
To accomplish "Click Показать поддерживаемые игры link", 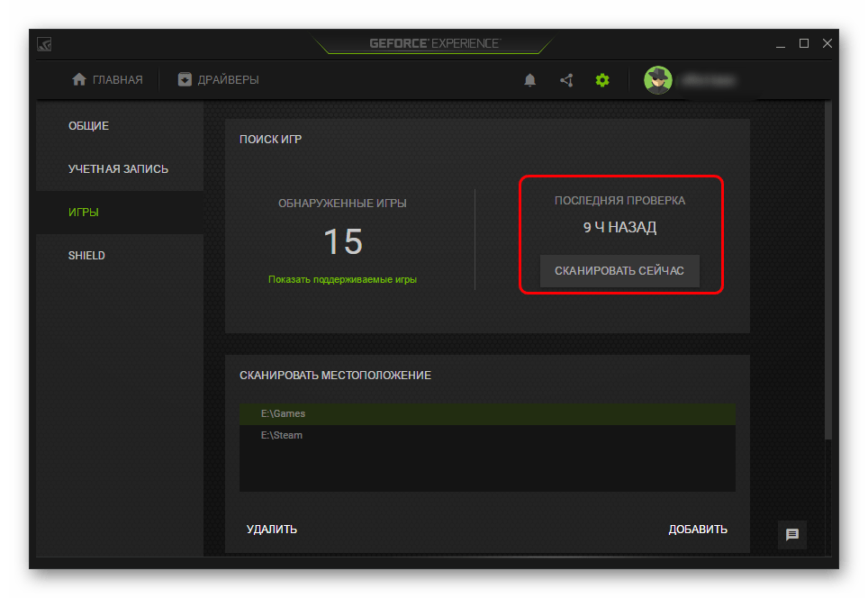I will (x=342, y=279).
